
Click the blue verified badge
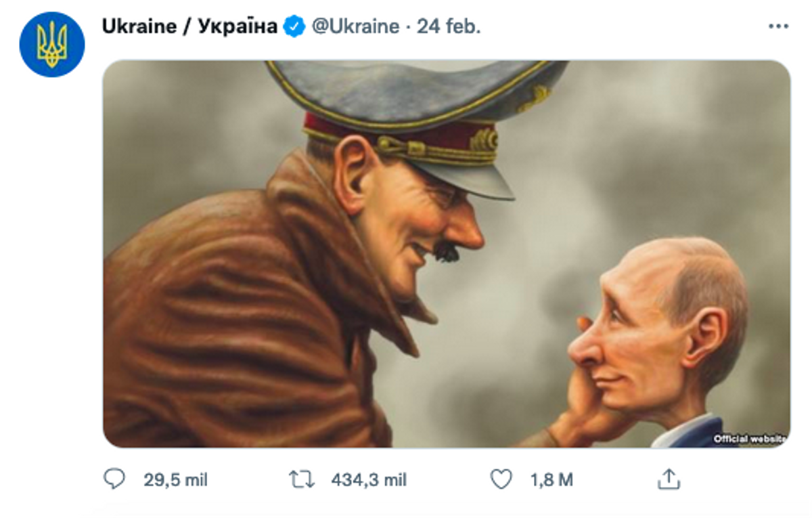coord(294,27)
